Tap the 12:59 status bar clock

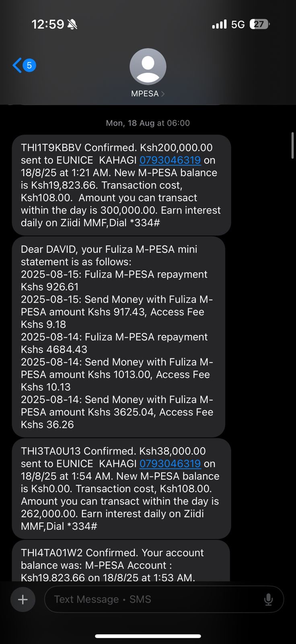tap(47, 25)
